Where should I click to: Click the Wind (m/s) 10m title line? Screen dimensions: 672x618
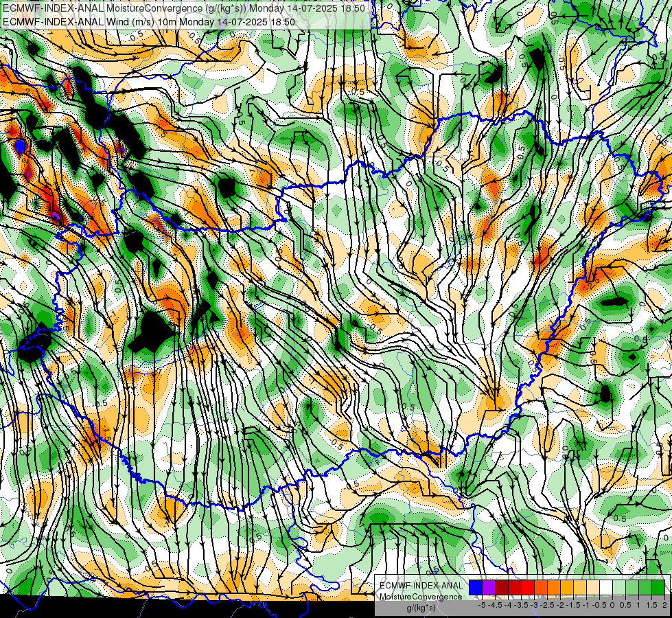coord(149,22)
